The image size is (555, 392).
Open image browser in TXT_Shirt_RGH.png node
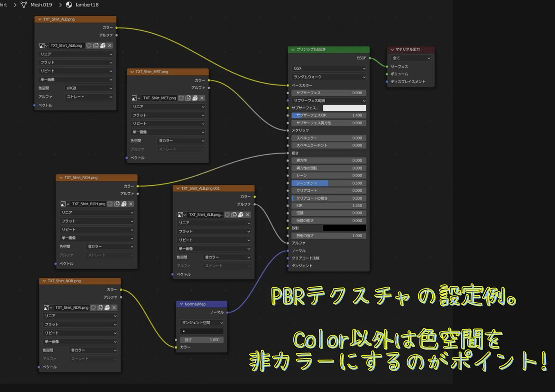coord(65,204)
